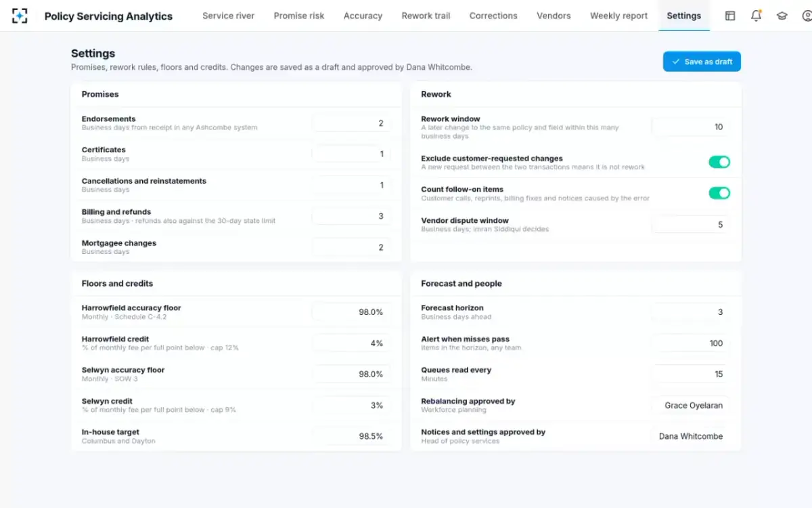This screenshot has height=508, width=812.
Task: Edit the Queues read every minutes field
Action: point(691,375)
